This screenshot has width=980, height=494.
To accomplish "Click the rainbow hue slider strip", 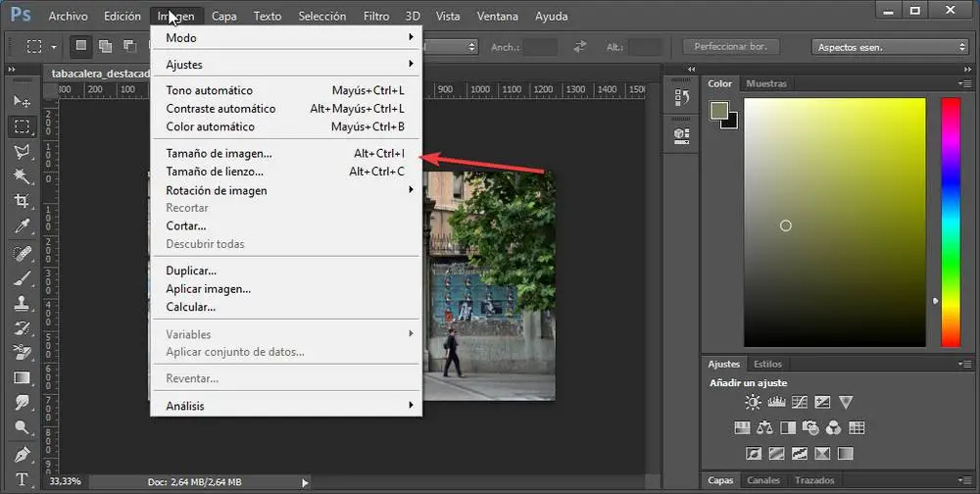I will click(x=951, y=221).
